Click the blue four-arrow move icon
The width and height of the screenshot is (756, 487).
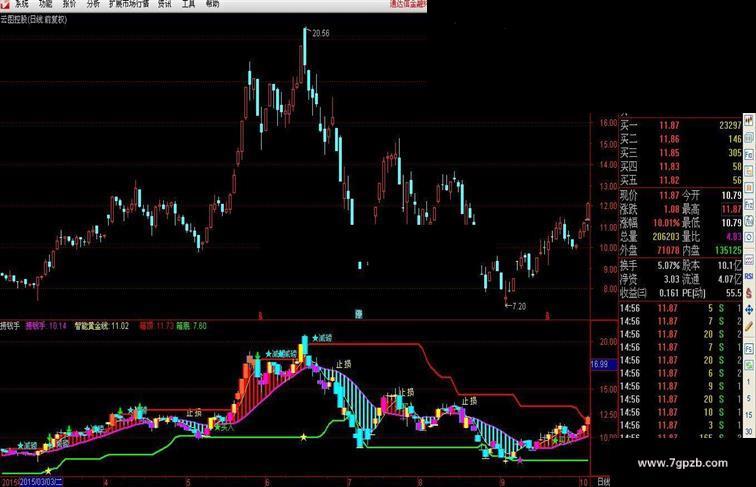tap(749, 310)
